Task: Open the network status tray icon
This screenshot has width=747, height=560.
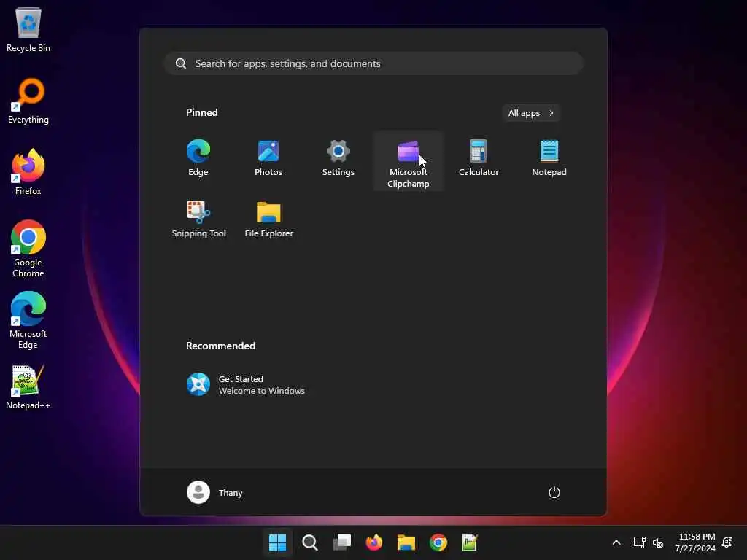Action: tap(639, 542)
